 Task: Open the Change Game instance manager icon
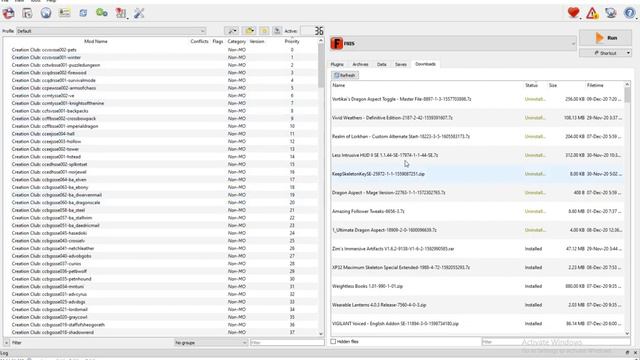[9, 13]
